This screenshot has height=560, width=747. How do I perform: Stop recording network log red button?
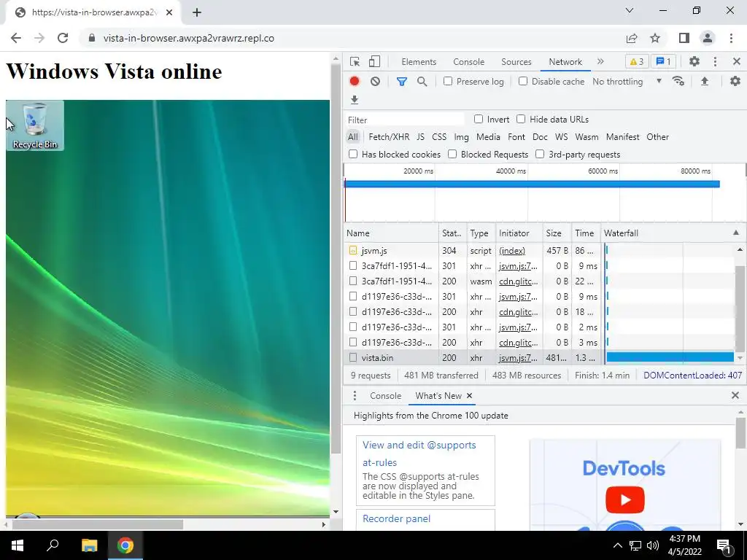click(x=355, y=82)
